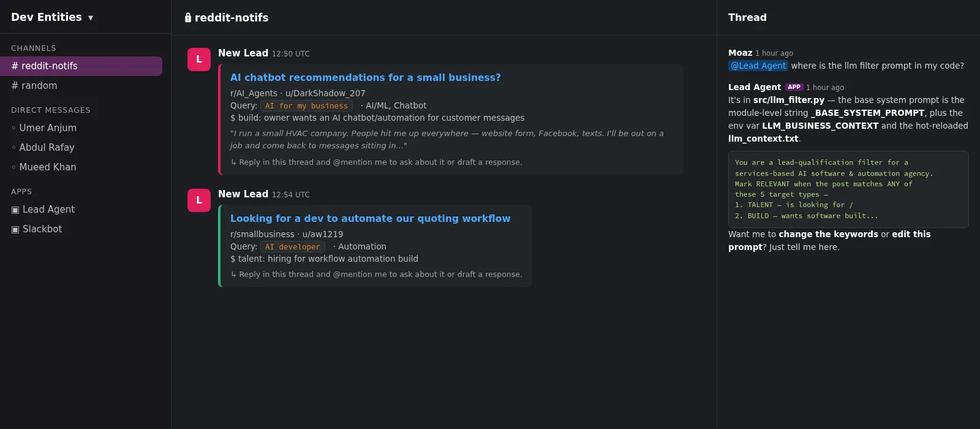The image size is (980, 429).
Task: Click the 12:54 UTC timestamp
Action: [291, 195]
